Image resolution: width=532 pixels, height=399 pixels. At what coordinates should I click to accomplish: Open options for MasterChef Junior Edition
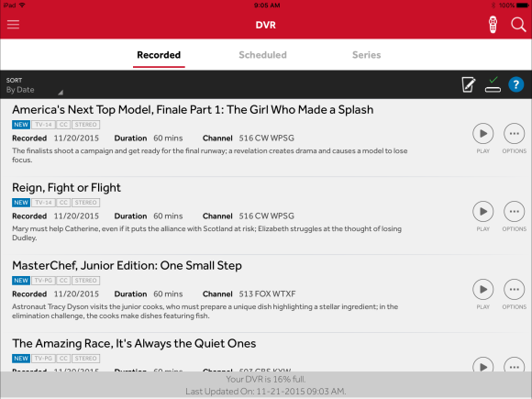click(x=514, y=290)
